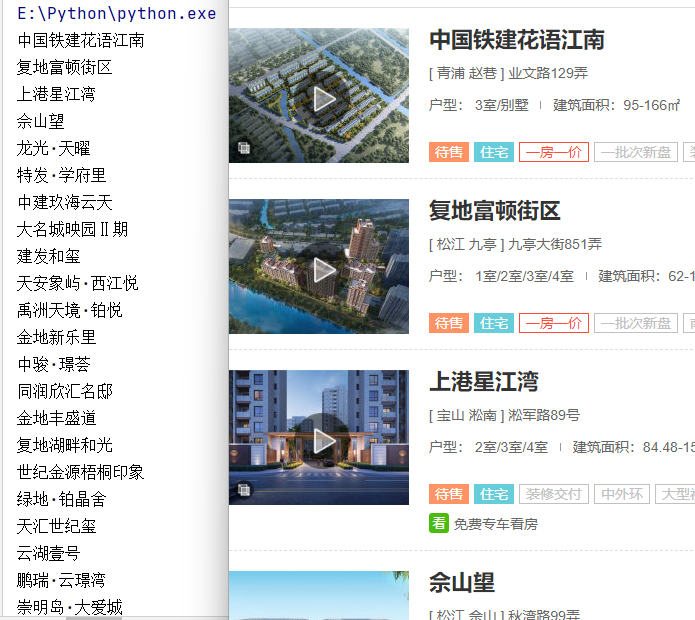Click address 业文路129弄

pyautogui.click(x=548, y=73)
